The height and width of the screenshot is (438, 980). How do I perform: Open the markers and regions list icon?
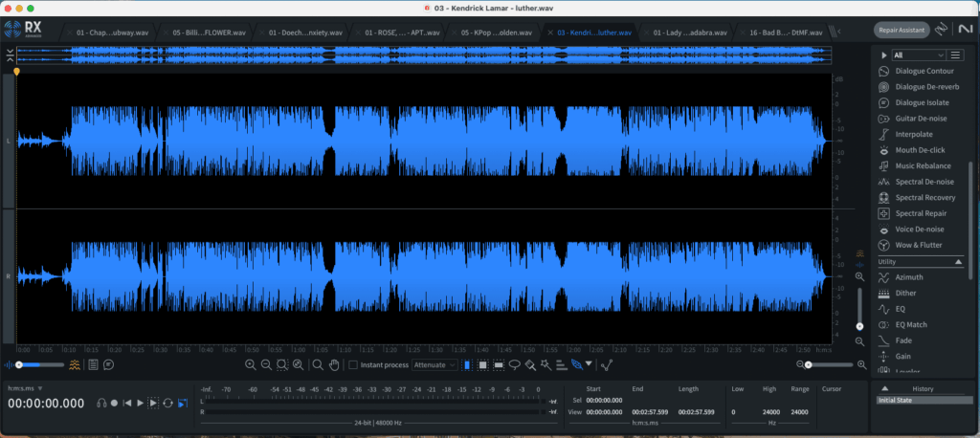[x=93, y=365]
